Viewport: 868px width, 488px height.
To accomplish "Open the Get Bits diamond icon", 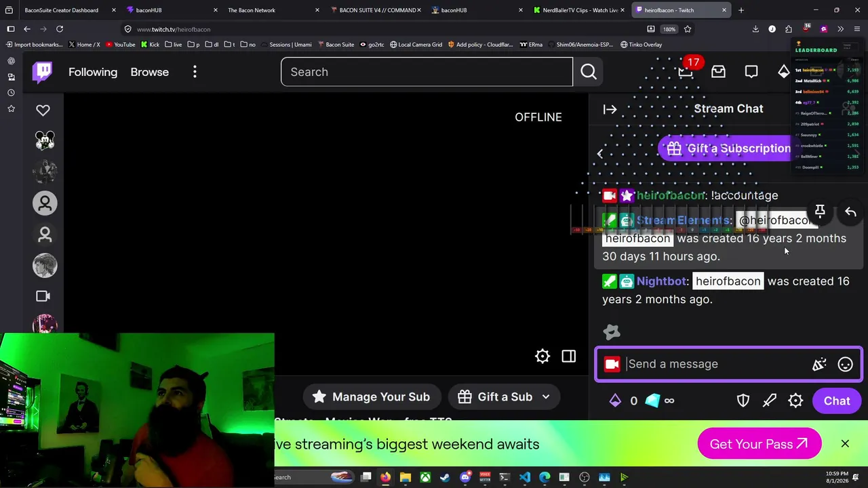I will 783,72.
